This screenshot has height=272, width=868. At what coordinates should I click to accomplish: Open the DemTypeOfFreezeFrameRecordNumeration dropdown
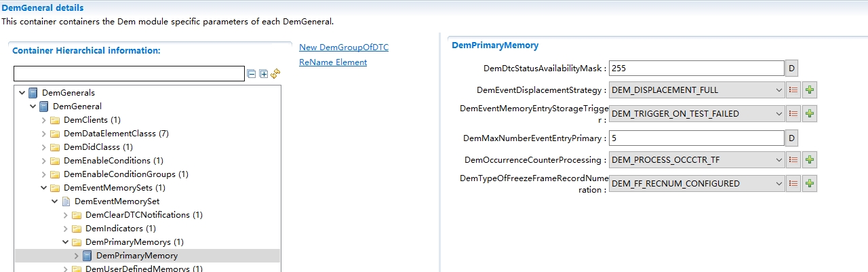coord(778,183)
